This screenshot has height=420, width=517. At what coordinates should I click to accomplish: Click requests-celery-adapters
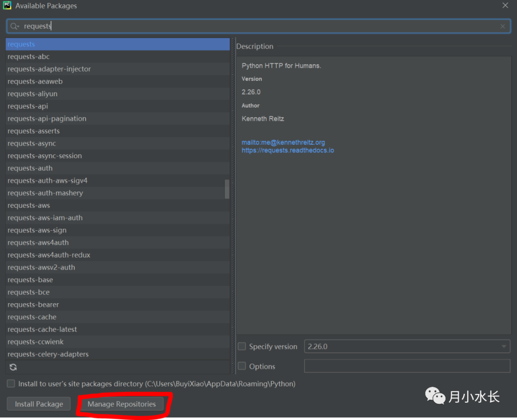118,354
